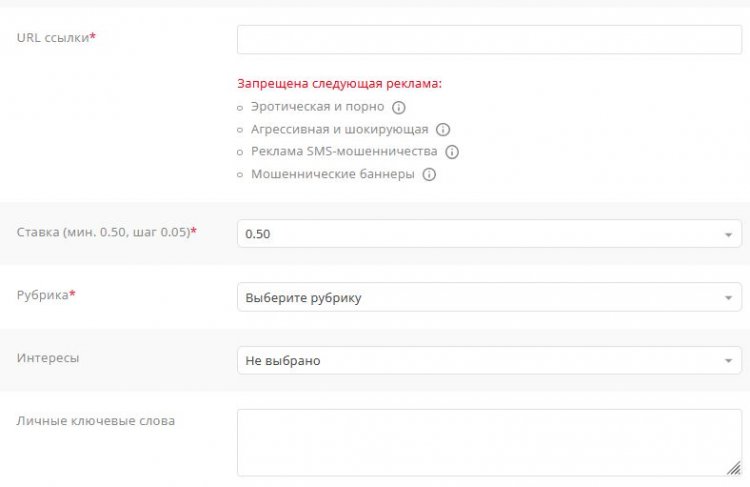Click the Рубрика dropdown arrow
The height and width of the screenshot is (487, 750).
728,298
